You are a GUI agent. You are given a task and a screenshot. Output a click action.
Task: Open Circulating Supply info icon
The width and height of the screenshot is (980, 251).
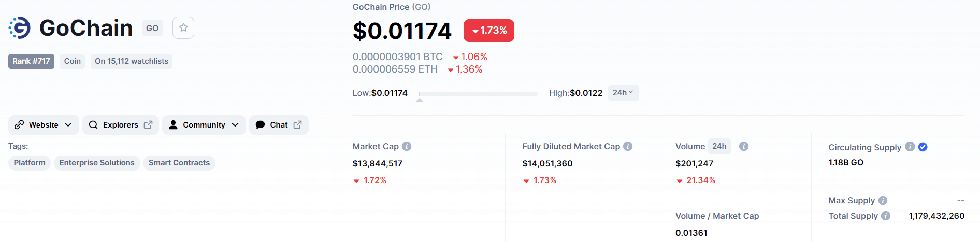[x=910, y=147]
